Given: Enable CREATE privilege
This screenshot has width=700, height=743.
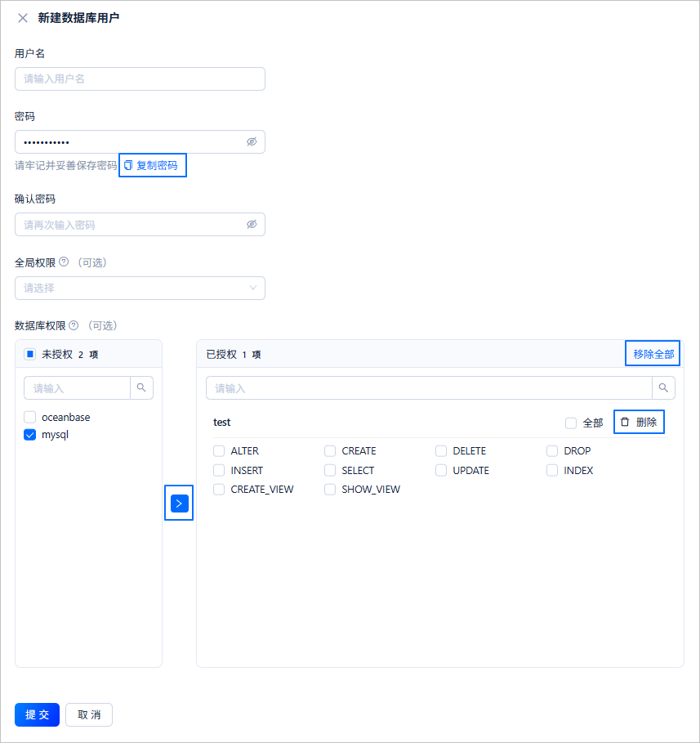Looking at the screenshot, I should coord(330,450).
